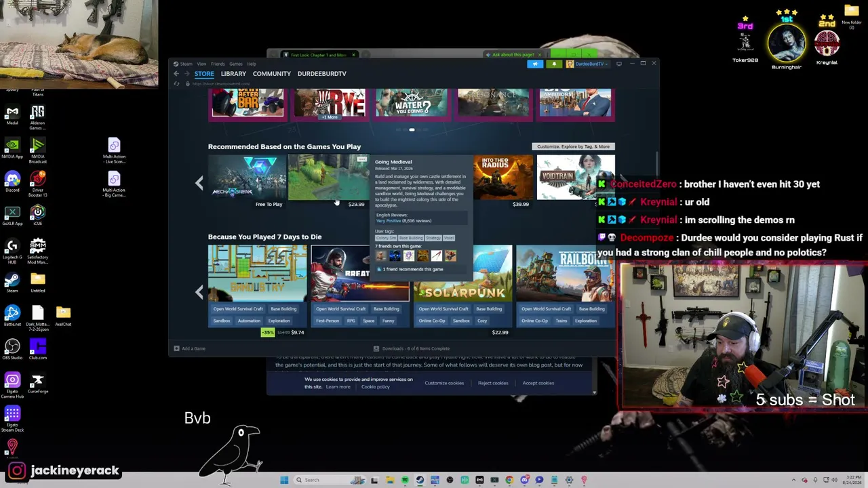Launch the GoXLR App shortcut
Image resolution: width=868 pixels, height=488 pixels.
pyautogui.click(x=12, y=215)
